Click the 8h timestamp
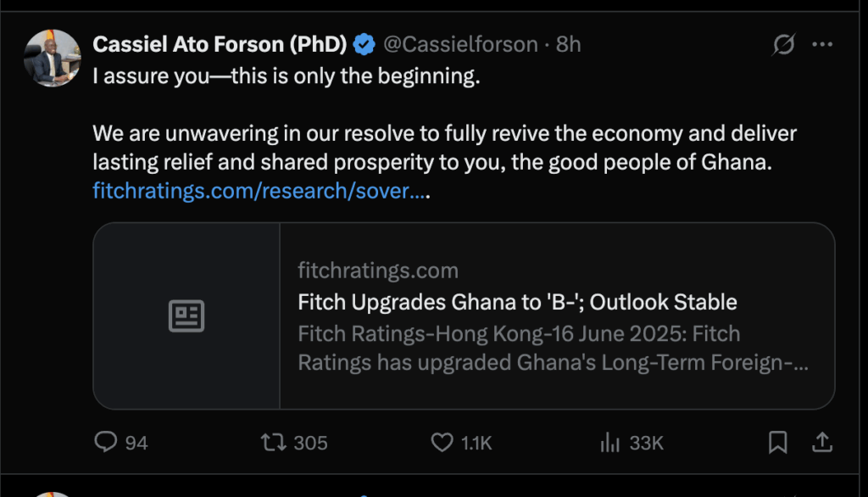868x497 pixels. [568, 44]
